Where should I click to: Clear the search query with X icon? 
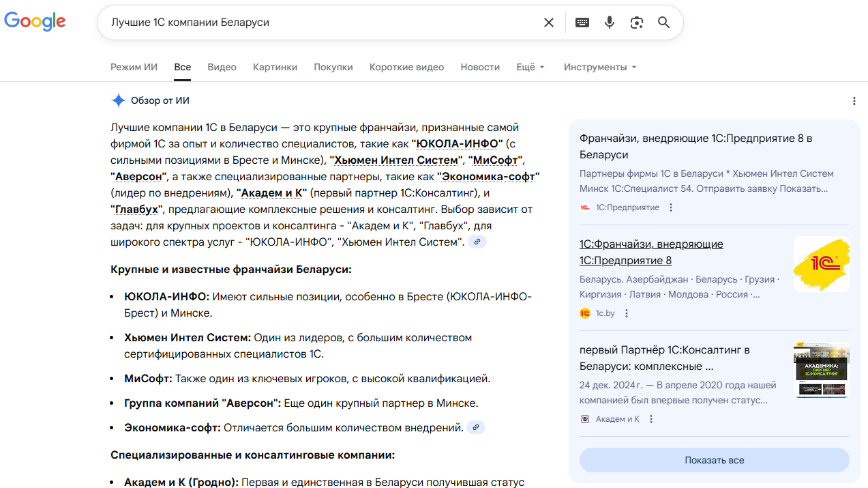coord(549,23)
